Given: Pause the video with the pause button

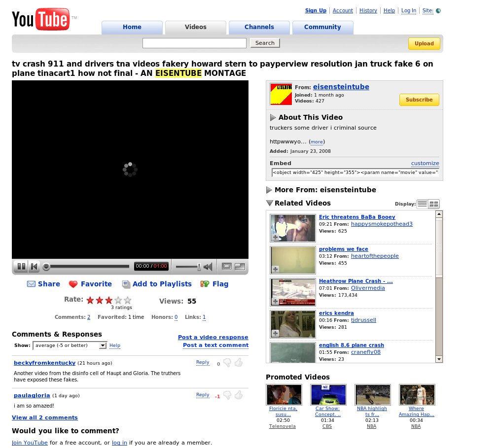Looking at the screenshot, I should pos(21,267).
